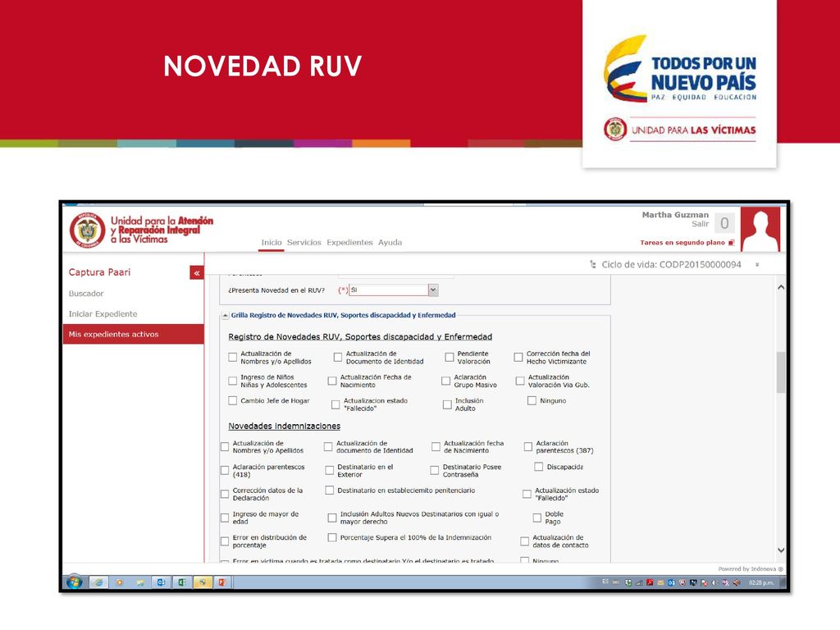Check Corrección datos de la Declaración
The width and height of the screenshot is (840, 630).
click(x=225, y=494)
